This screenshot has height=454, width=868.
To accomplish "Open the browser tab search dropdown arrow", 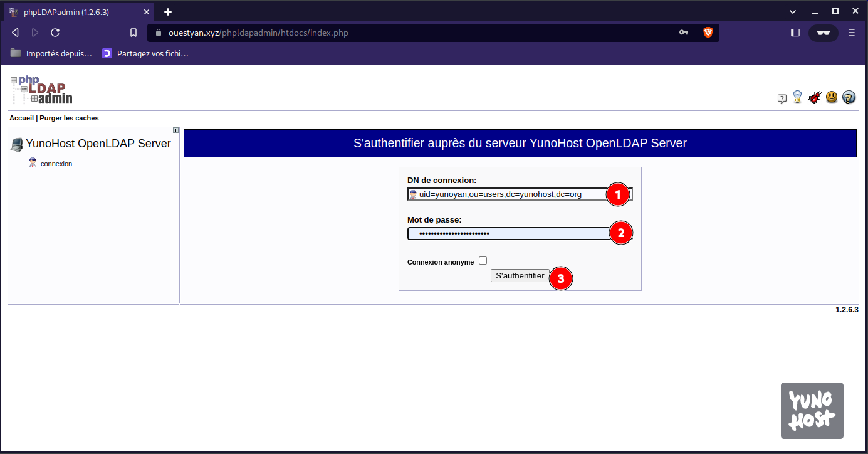I will 793,11.
